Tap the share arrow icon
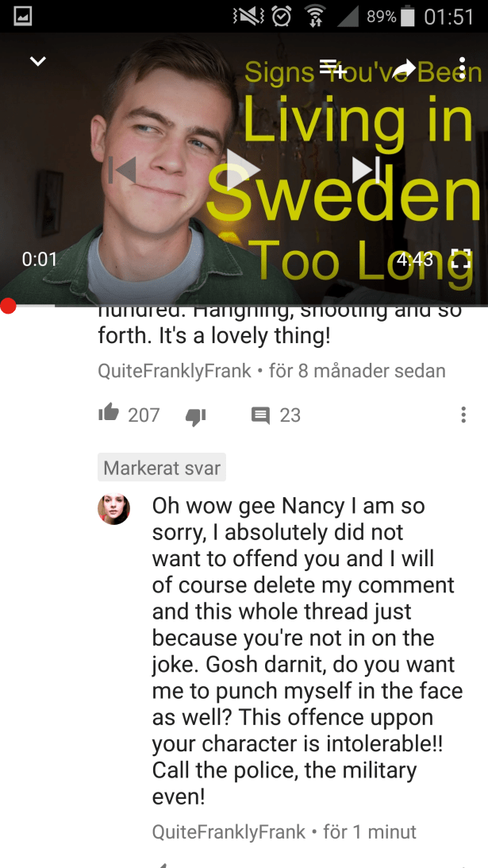488x868 pixels. (403, 68)
